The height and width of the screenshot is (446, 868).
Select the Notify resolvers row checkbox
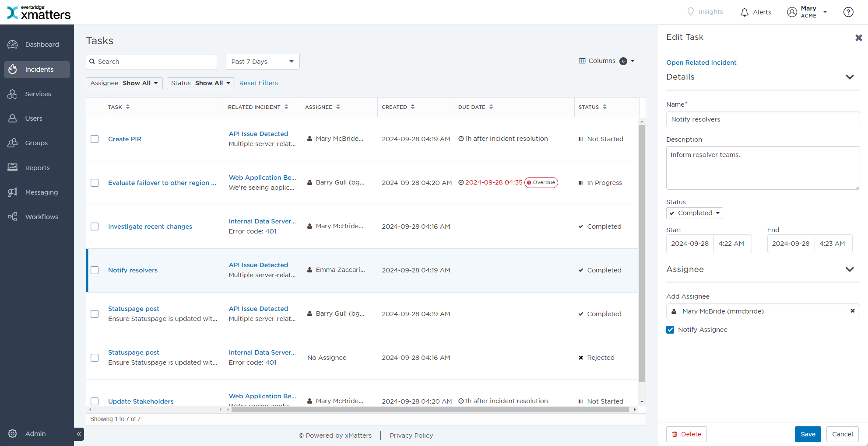(x=95, y=270)
